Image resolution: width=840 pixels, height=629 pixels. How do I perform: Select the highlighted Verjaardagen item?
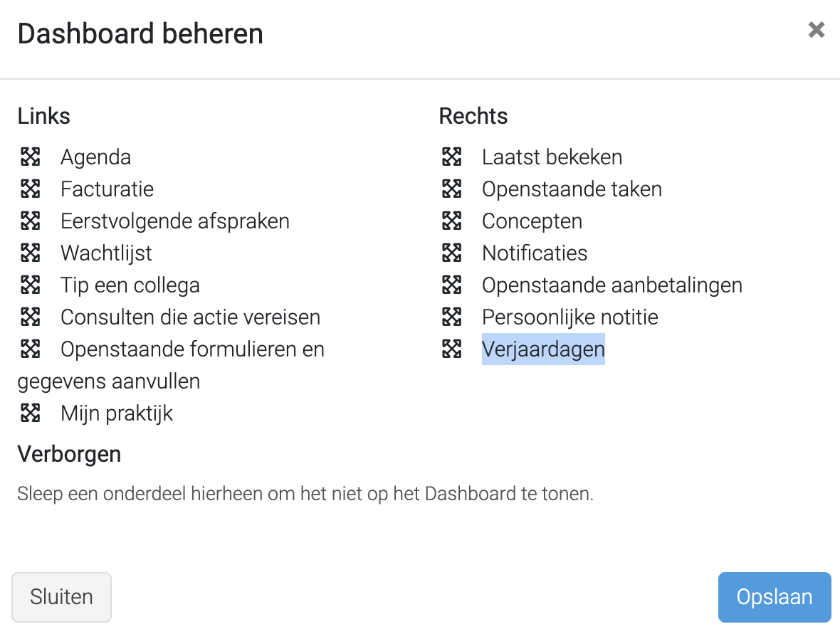pyautogui.click(x=543, y=349)
